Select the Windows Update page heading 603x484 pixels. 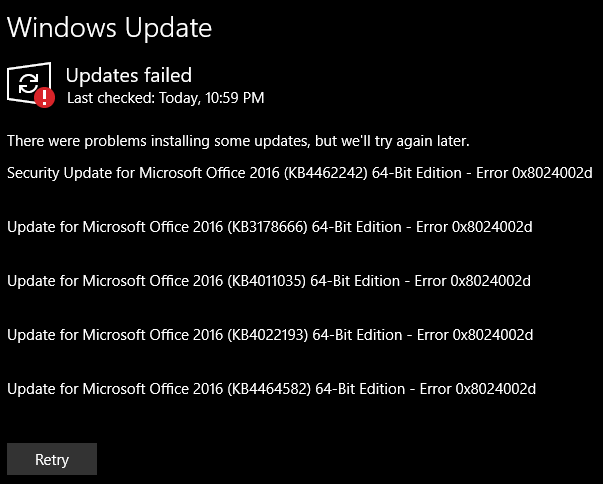109,28
